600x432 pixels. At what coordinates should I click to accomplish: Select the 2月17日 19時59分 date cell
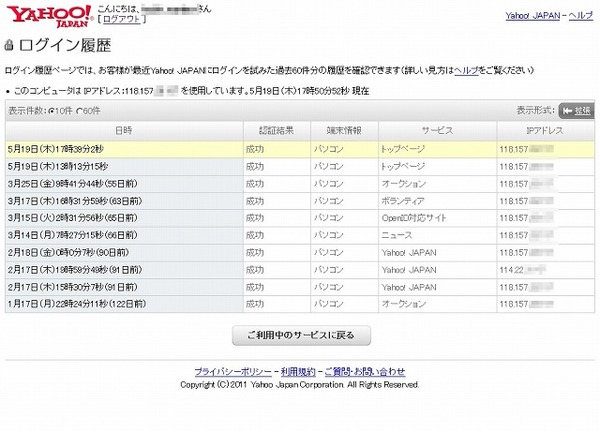pyautogui.click(x=124, y=270)
